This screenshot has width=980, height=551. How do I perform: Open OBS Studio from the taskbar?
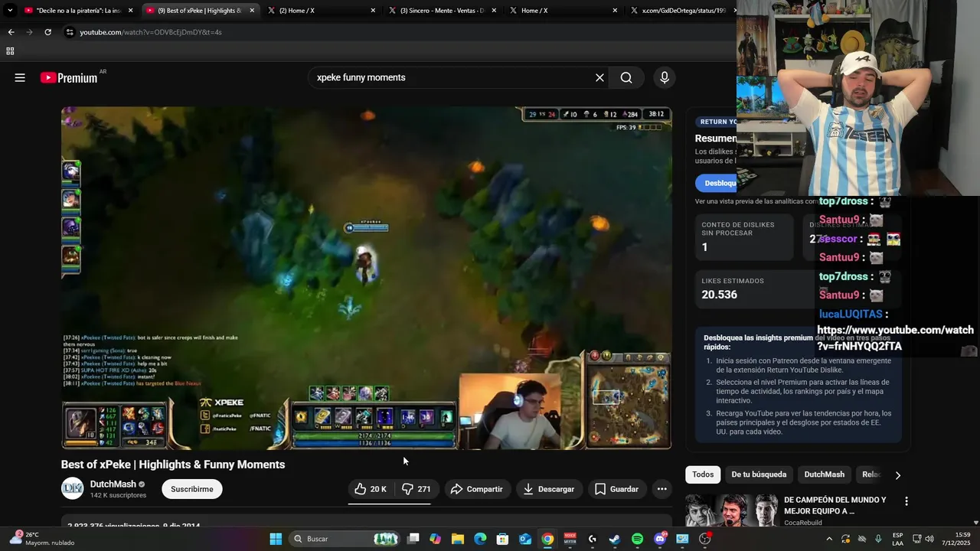(704, 539)
